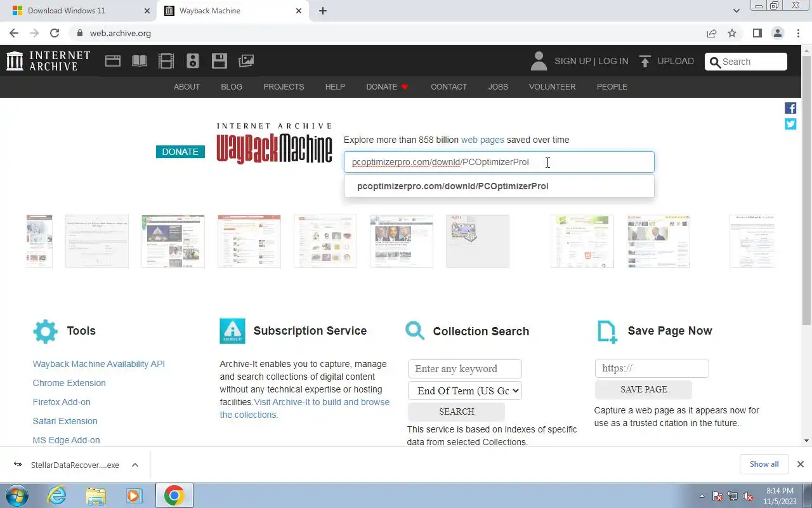This screenshot has width=812, height=508.
Task: Open the Video film icon
Action: pos(166,61)
